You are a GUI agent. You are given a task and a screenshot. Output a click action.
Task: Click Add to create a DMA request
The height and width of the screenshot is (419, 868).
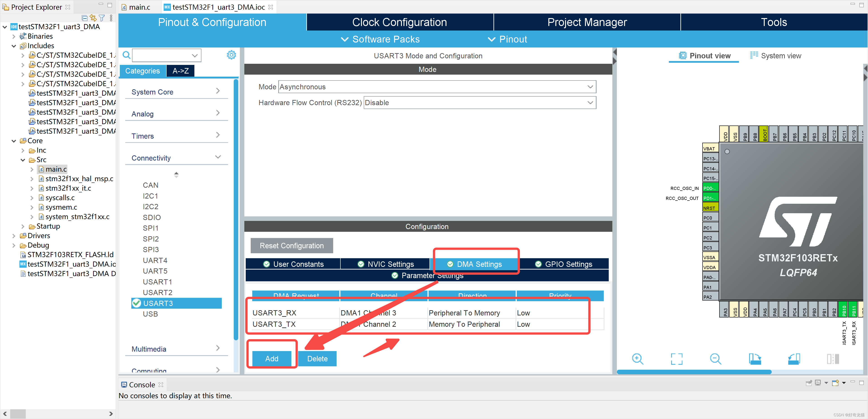coord(271,358)
